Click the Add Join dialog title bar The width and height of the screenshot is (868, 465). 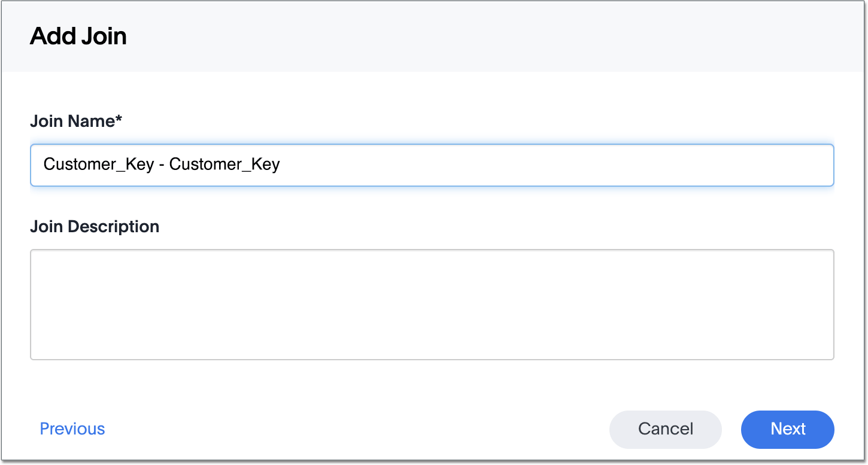point(78,36)
